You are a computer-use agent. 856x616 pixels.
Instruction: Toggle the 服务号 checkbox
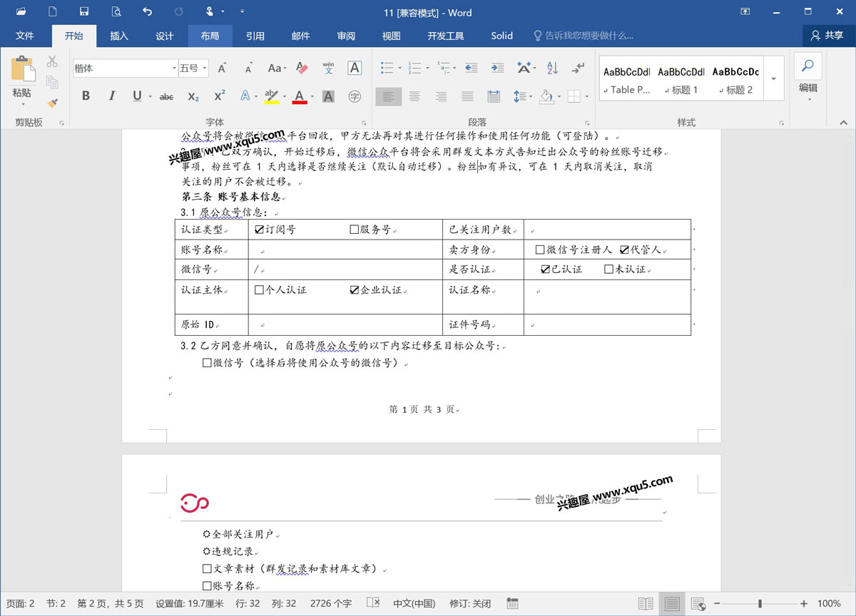354,230
